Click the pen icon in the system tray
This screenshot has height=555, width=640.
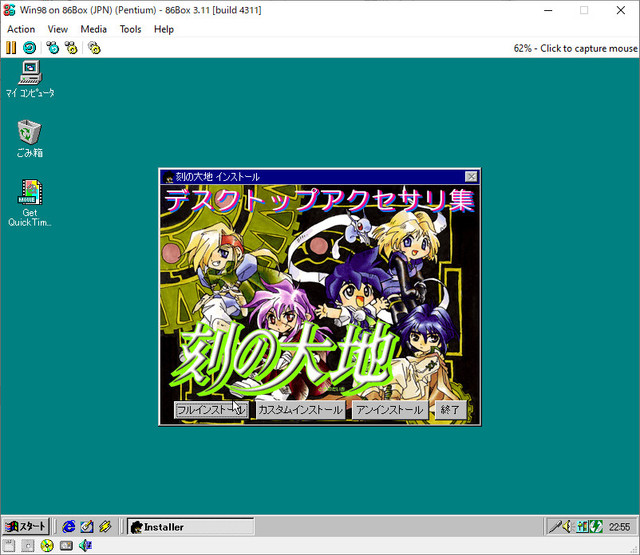(555, 527)
